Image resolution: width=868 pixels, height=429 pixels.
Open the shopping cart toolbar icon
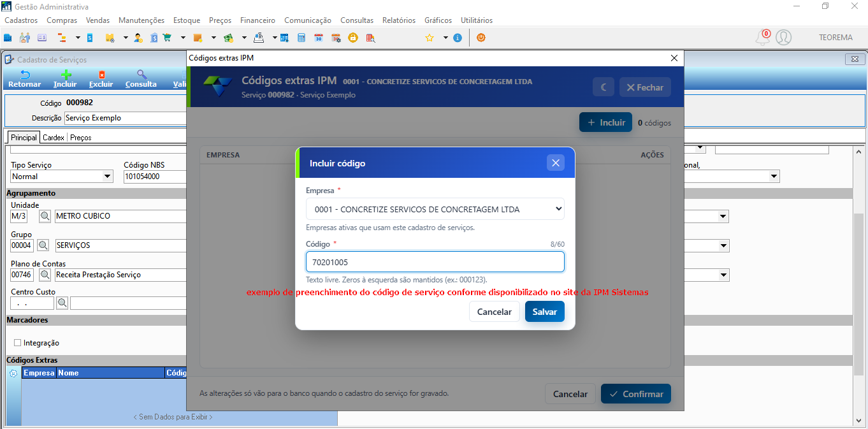pos(167,38)
